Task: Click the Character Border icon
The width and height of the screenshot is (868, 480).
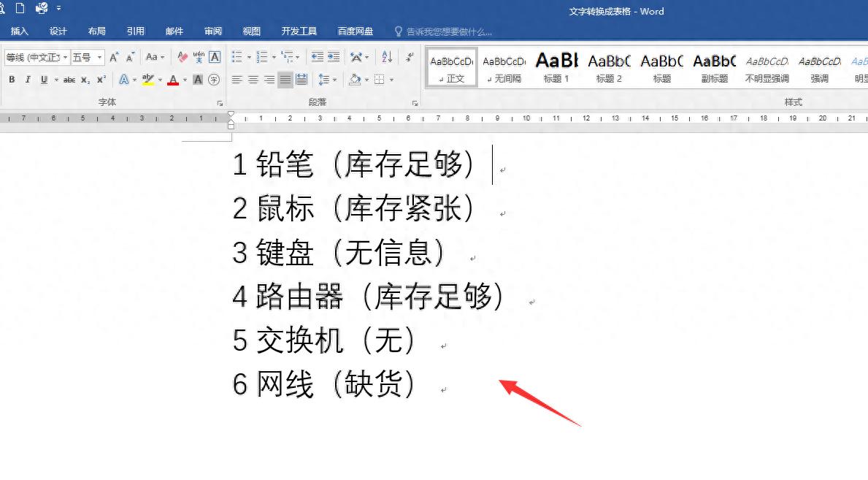Action: (x=215, y=56)
